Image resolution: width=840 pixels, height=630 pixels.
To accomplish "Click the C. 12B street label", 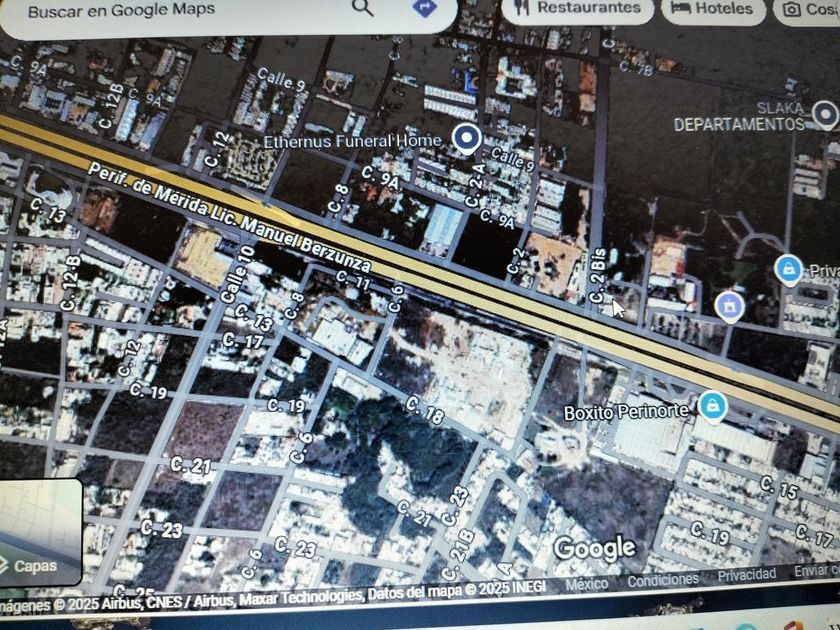I will coord(111,106).
